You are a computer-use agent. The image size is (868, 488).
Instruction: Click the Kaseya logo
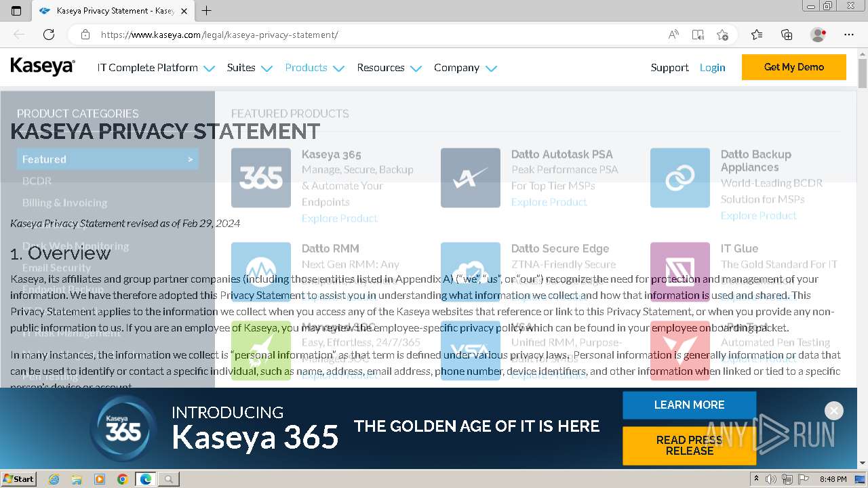click(x=43, y=67)
